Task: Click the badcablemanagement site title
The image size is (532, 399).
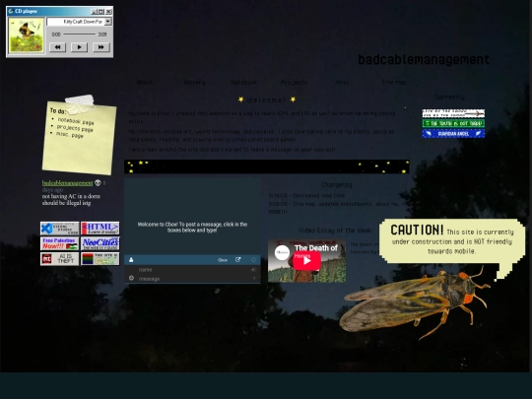Action: coord(424,60)
